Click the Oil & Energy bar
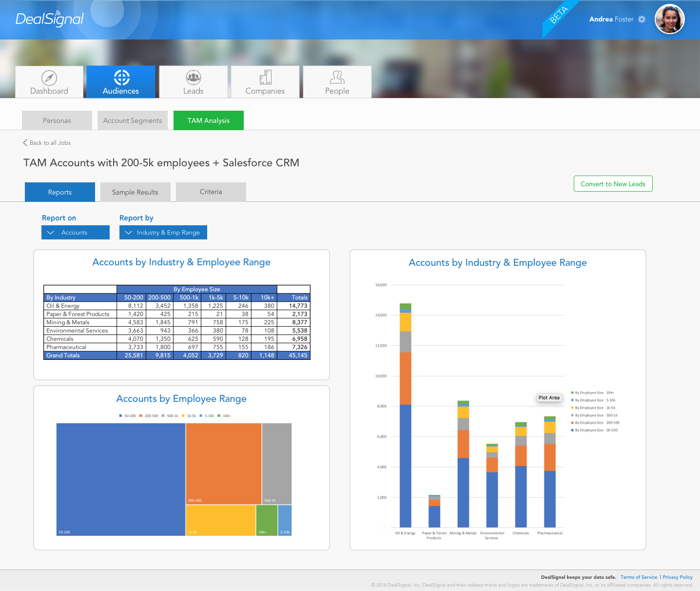Image resolution: width=700 pixels, height=591 pixels. coord(406,415)
